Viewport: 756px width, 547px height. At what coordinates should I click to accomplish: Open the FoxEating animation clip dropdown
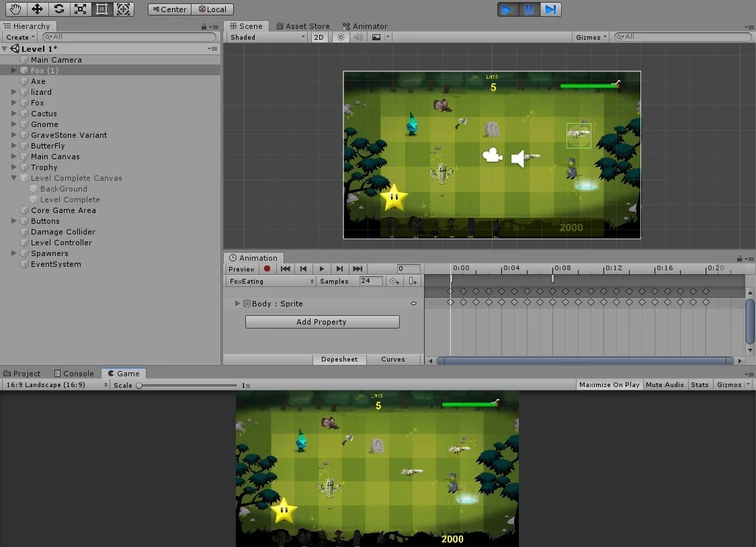coord(271,281)
